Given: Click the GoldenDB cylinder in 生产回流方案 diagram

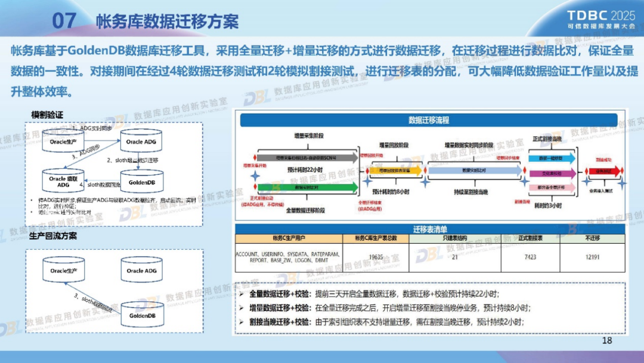Looking at the screenshot, I should 143,315.
